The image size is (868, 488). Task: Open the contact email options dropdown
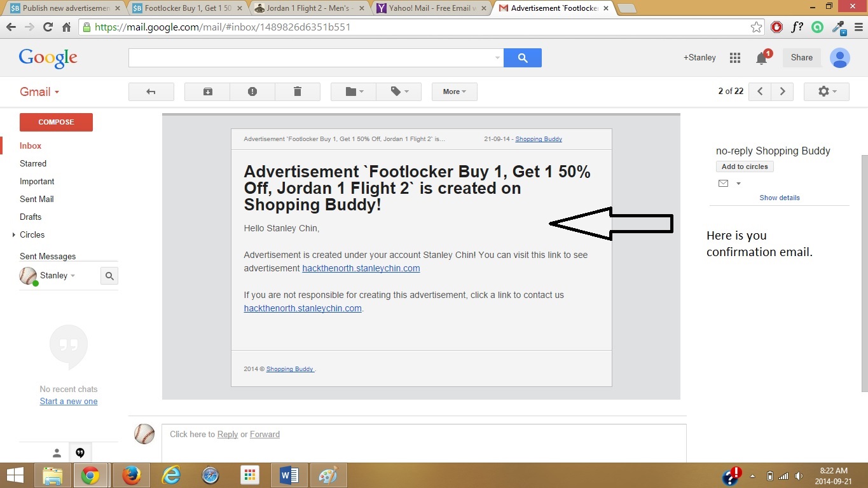[x=738, y=184]
